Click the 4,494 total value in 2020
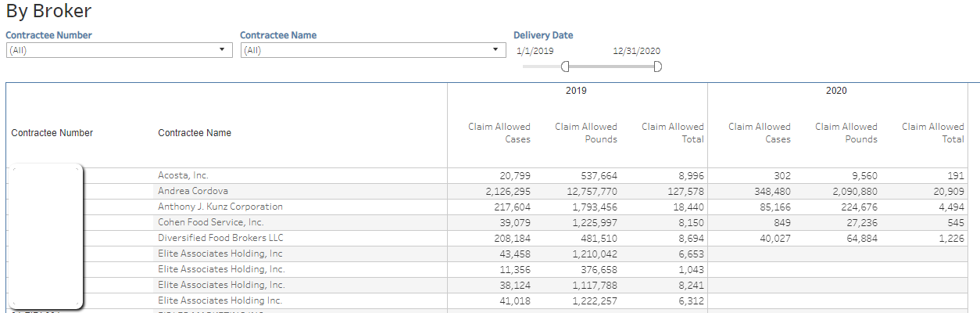 tap(951, 207)
